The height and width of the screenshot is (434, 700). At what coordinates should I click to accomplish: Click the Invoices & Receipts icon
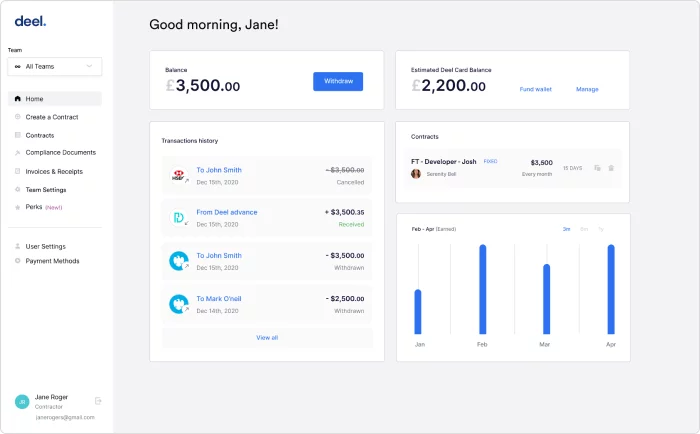coord(17,171)
